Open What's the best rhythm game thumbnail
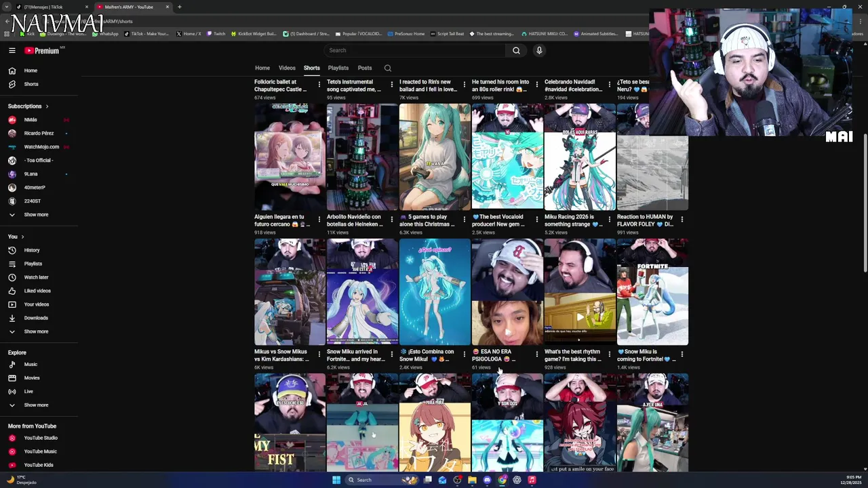The height and width of the screenshot is (488, 868). [x=580, y=292]
